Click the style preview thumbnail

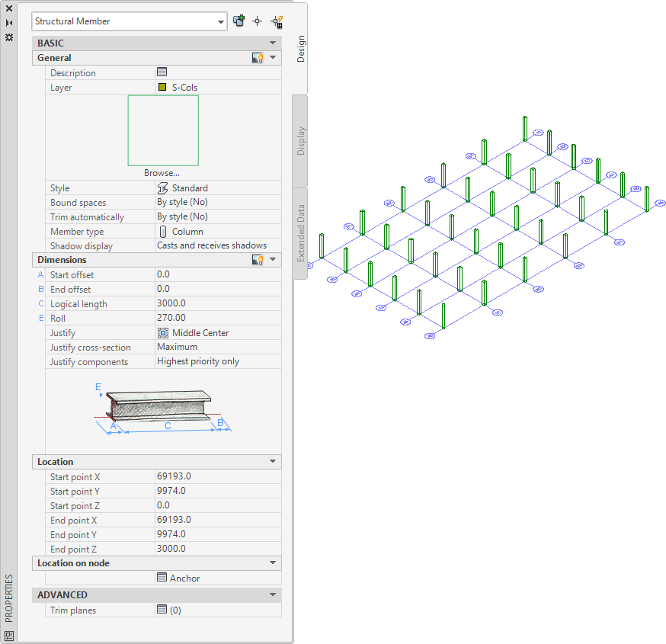click(163, 130)
